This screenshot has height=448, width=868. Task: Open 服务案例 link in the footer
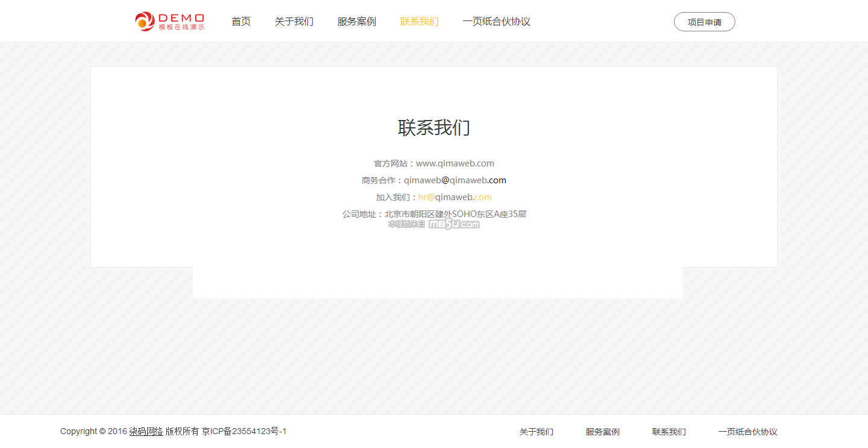coord(603,432)
